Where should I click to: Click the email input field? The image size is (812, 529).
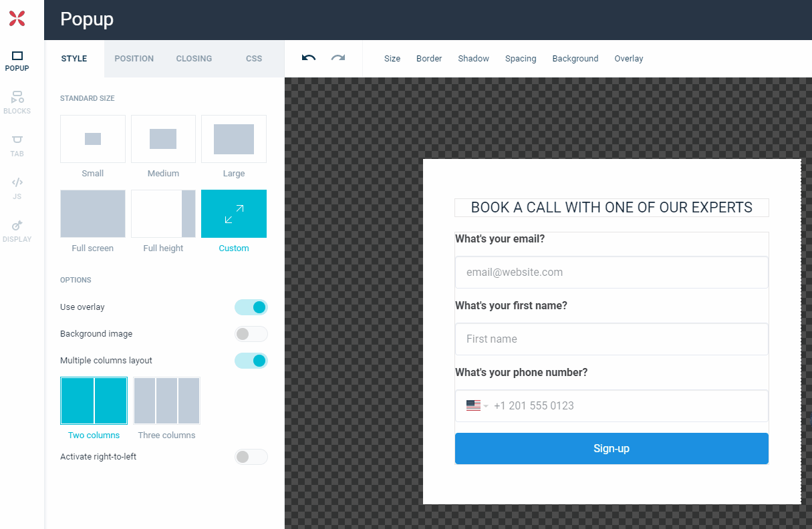pyautogui.click(x=612, y=273)
